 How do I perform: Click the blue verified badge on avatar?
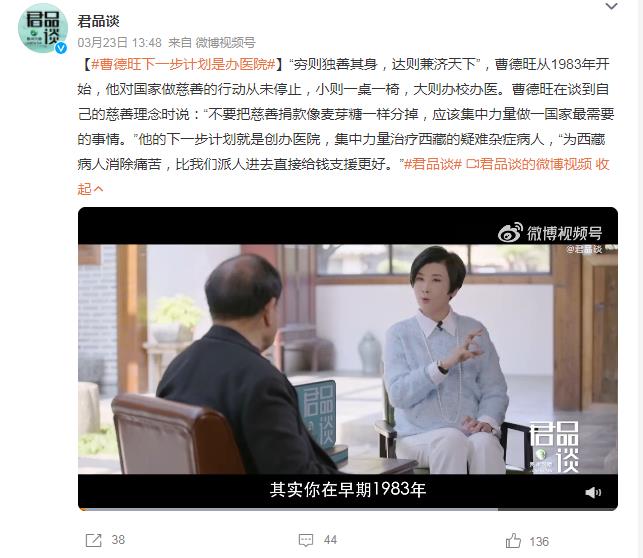pyautogui.click(x=61, y=48)
